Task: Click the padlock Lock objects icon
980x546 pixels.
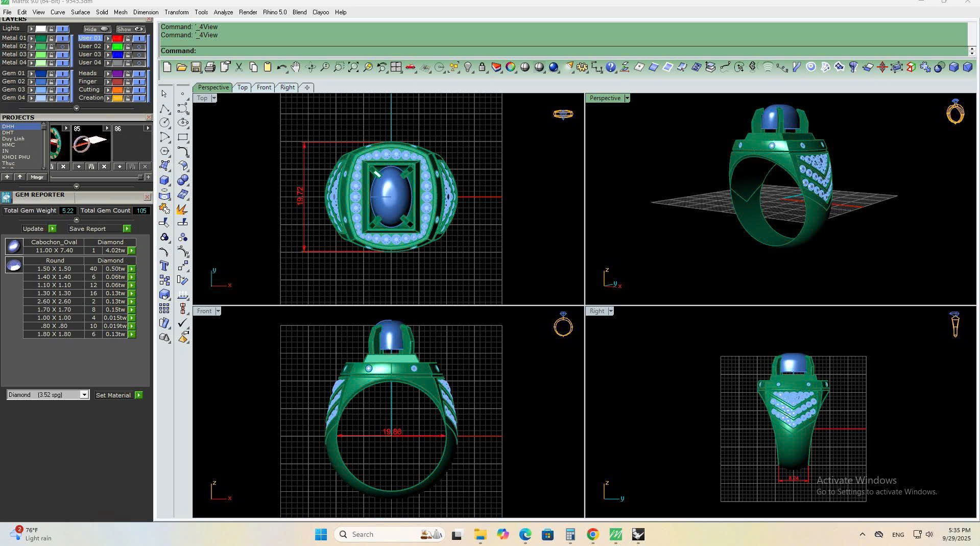Action: click(x=482, y=67)
